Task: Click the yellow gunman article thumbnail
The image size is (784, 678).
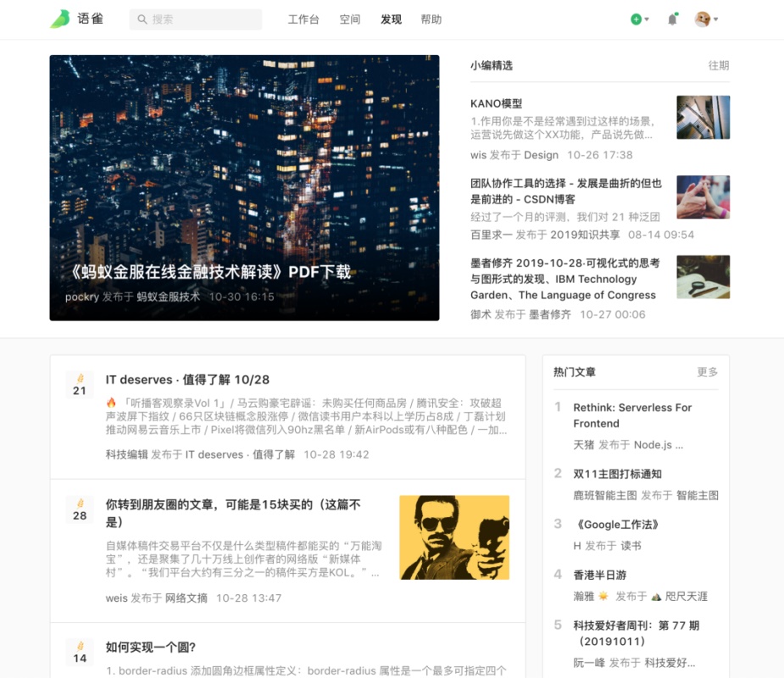Action: point(454,537)
